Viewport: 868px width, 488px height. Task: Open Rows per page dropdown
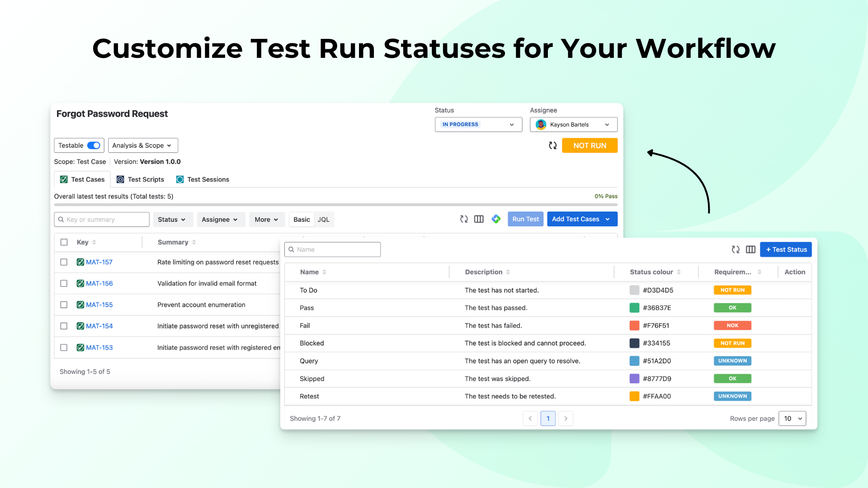[x=793, y=418]
